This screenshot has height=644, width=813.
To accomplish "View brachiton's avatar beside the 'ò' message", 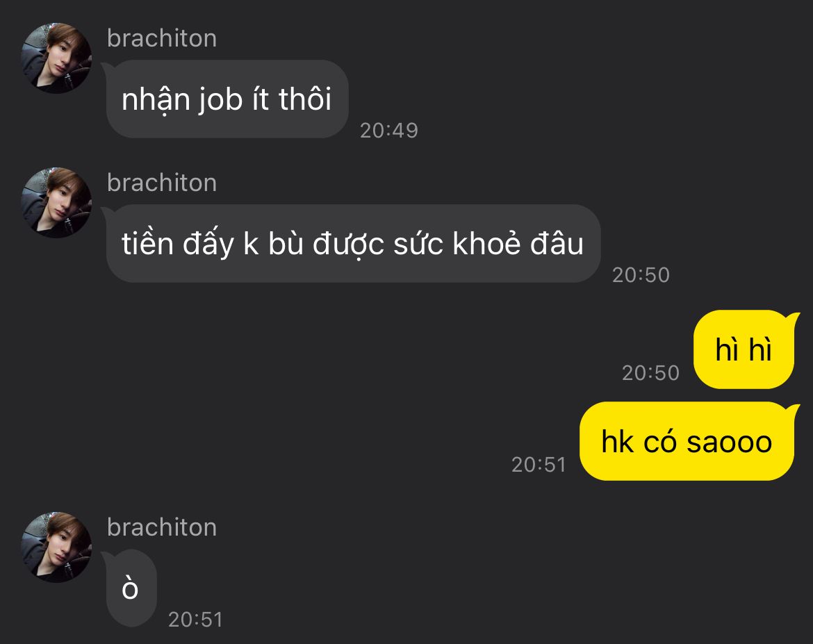I will 56,547.
